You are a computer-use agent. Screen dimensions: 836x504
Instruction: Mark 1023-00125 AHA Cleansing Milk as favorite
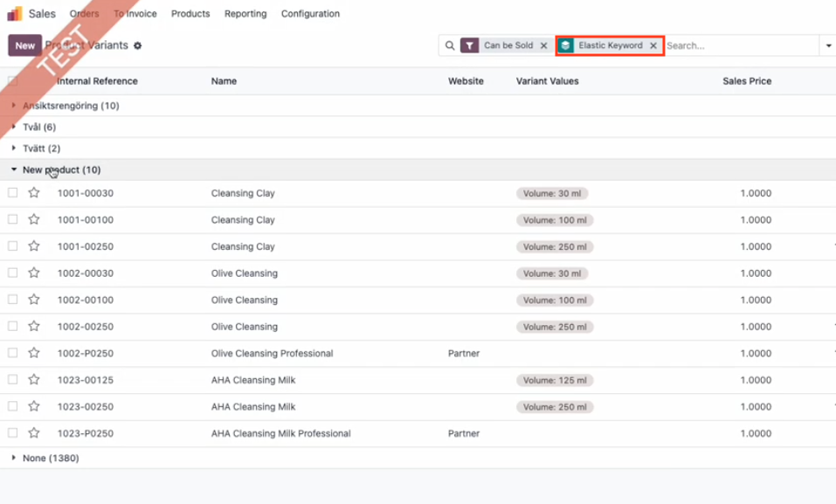[x=34, y=380]
